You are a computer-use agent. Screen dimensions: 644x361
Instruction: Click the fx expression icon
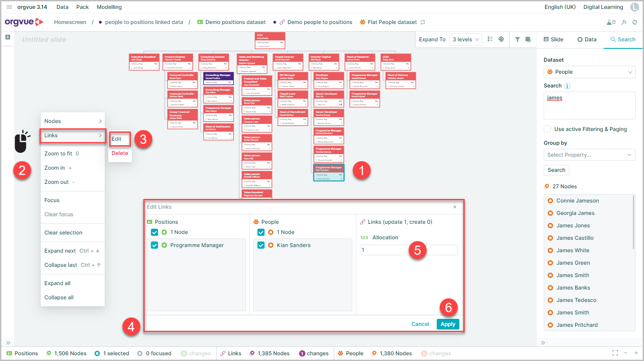tap(624, 22)
